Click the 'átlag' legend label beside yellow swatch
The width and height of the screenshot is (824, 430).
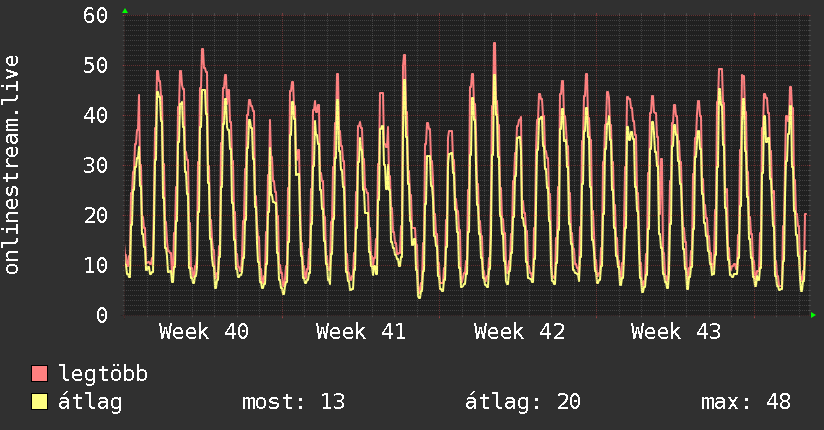click(90, 402)
